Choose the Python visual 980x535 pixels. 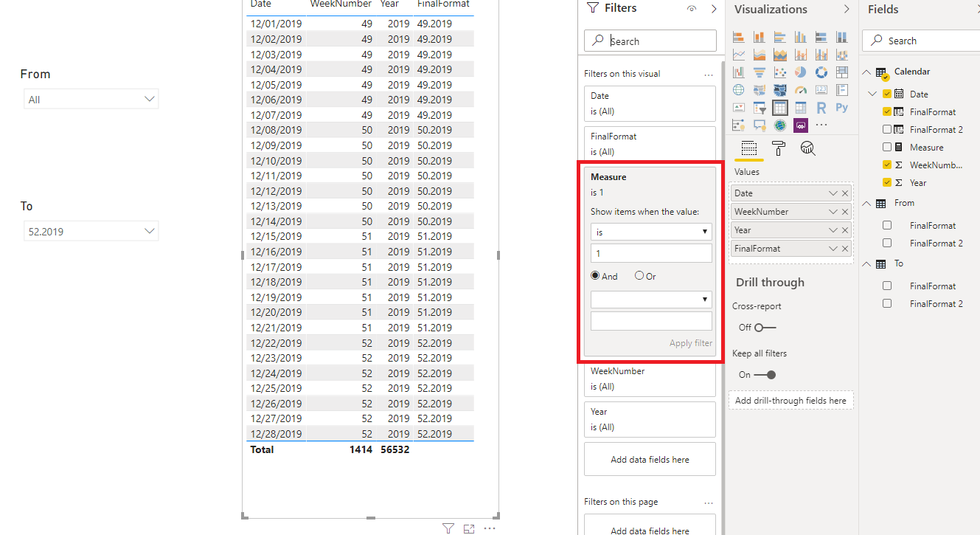pos(841,108)
